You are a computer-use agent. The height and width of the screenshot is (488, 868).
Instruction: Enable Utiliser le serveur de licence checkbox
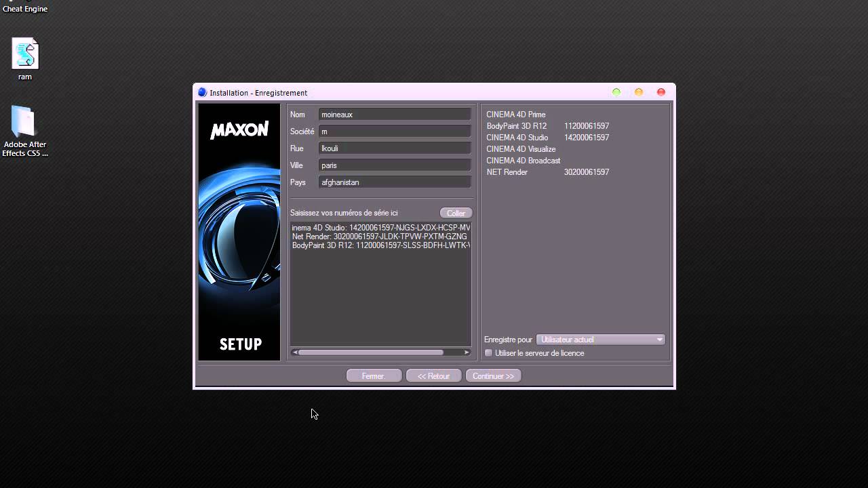[488, 353]
